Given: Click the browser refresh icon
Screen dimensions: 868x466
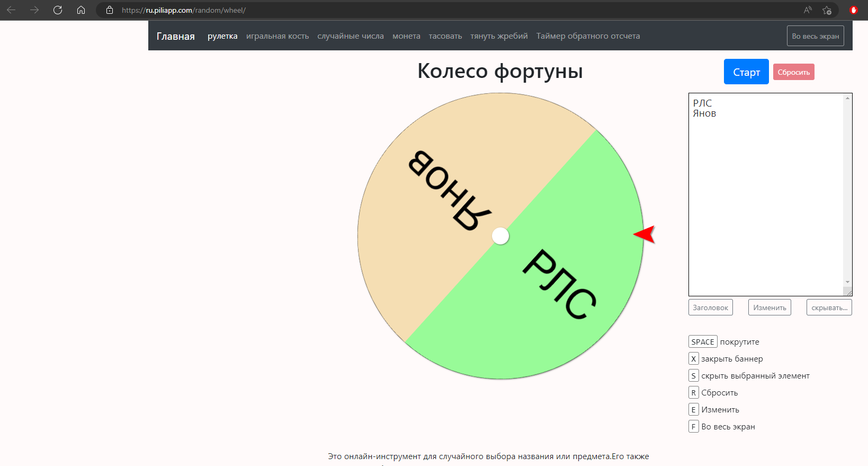Looking at the screenshot, I should coord(58,10).
